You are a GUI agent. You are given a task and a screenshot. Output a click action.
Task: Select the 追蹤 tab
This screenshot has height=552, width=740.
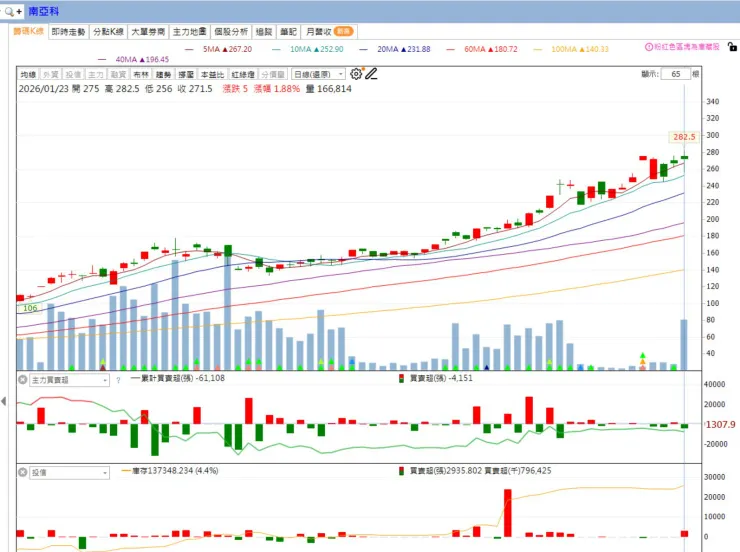click(x=264, y=32)
